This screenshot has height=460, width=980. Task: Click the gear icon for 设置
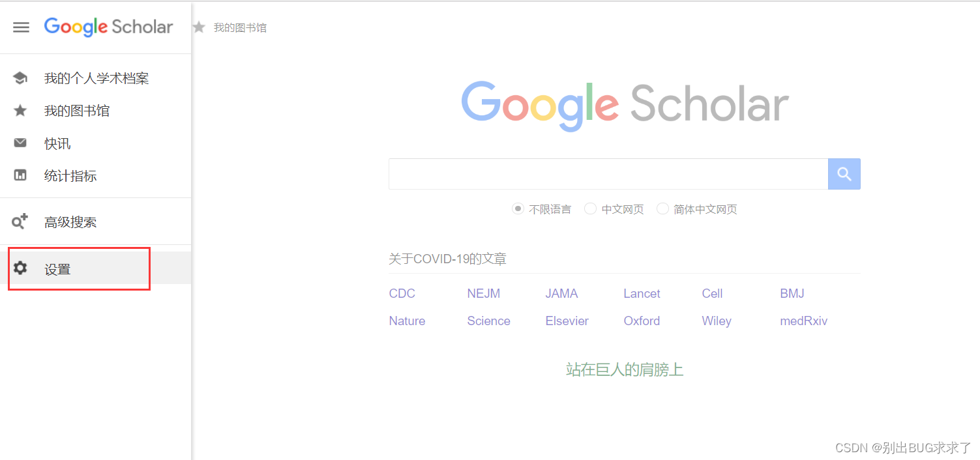tap(20, 268)
